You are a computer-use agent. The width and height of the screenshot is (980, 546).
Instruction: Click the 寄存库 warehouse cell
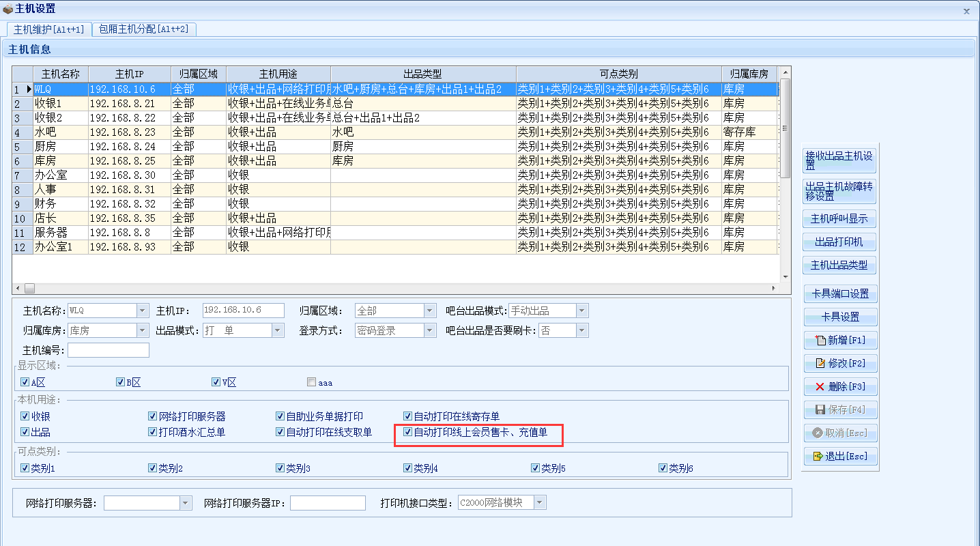click(x=749, y=132)
